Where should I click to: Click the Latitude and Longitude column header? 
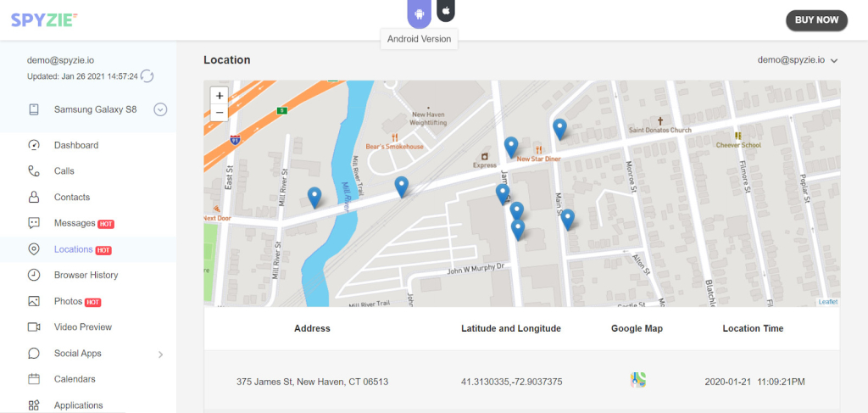(511, 328)
